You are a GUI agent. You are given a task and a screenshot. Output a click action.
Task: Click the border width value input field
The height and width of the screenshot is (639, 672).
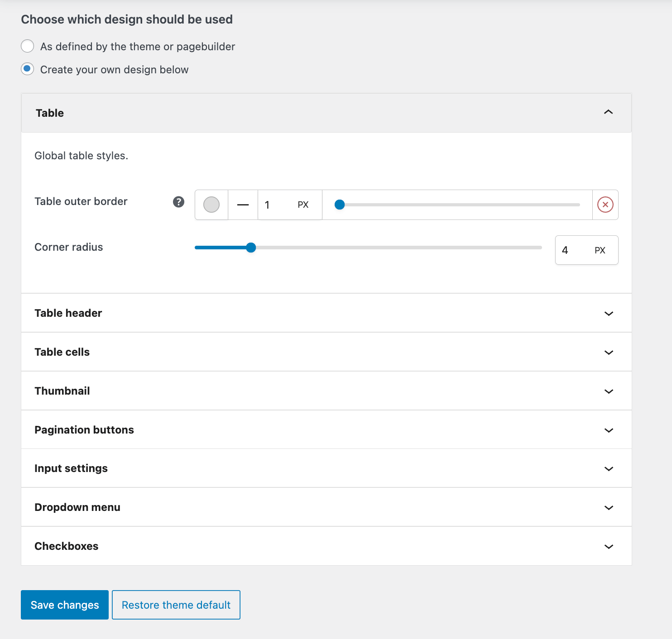coord(277,205)
